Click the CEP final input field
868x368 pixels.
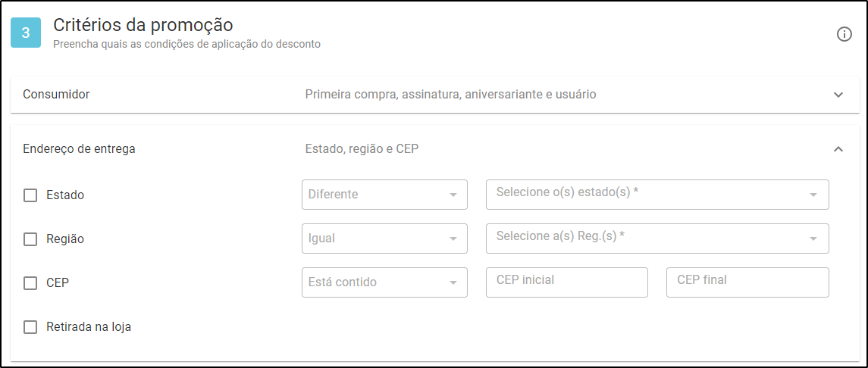(748, 282)
